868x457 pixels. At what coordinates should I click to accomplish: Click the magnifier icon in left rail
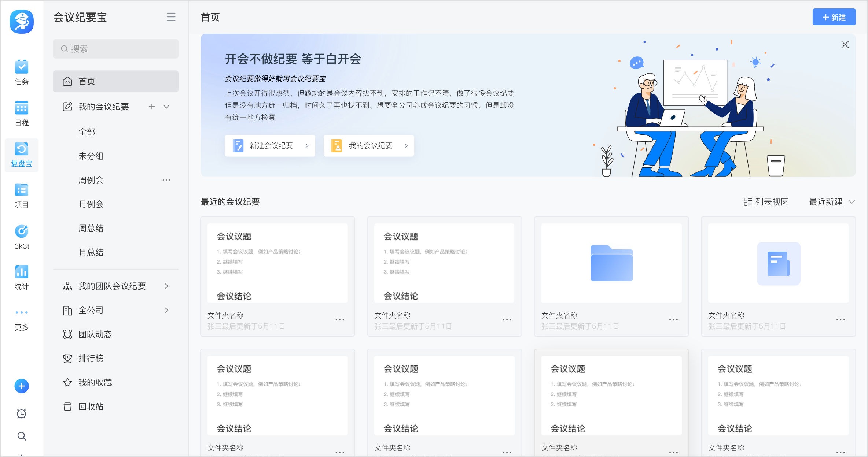coord(22,436)
